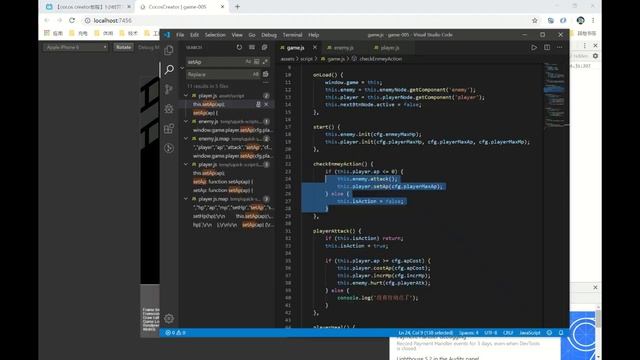Click the Run play icon in editor toolbar
Viewport: 640px width, 360px height.
point(534,47)
